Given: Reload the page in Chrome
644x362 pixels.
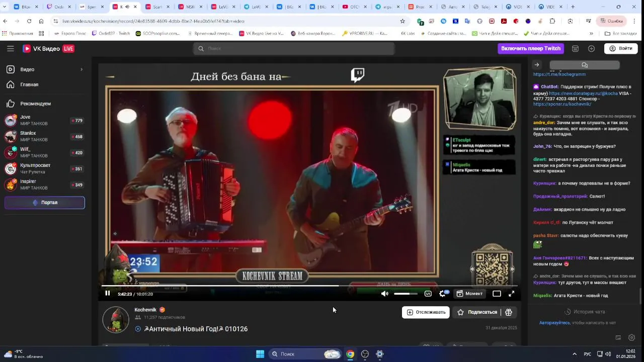Looking at the screenshot, I should click(x=29, y=21).
